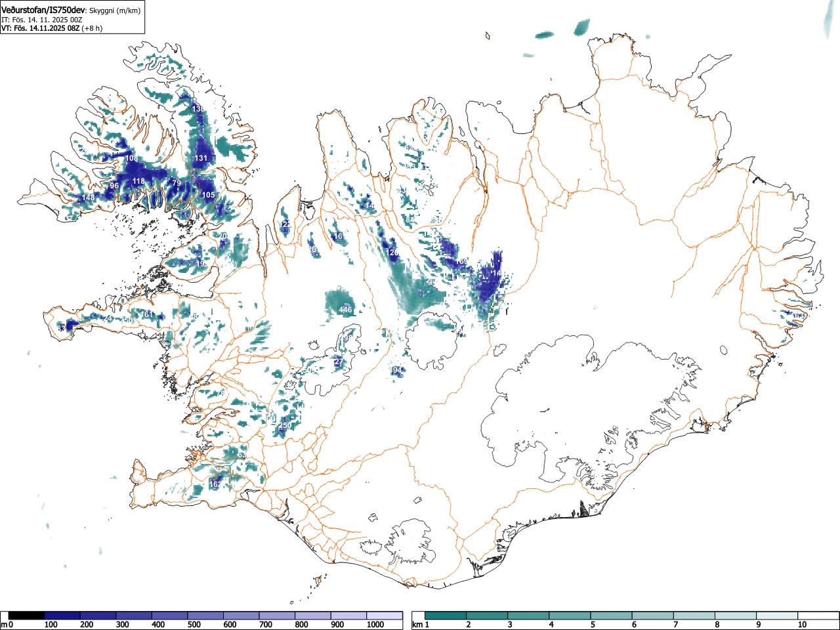Viewport: 840px width, 630px height.
Task: Click the IT: Fös. 14. 11. 2025 00Z line
Action: click(x=42, y=20)
